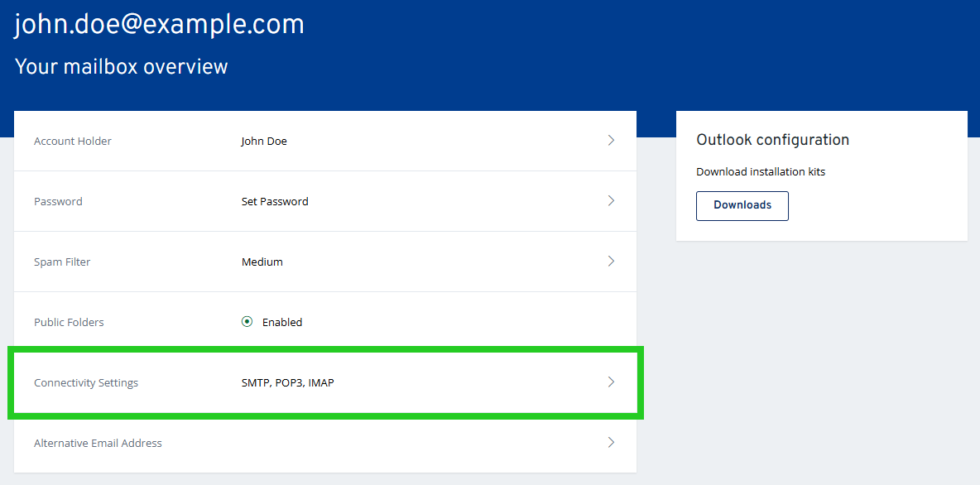Screen dimensions: 980x485
Task: Click the Downloads button for installation kits
Action: [742, 205]
